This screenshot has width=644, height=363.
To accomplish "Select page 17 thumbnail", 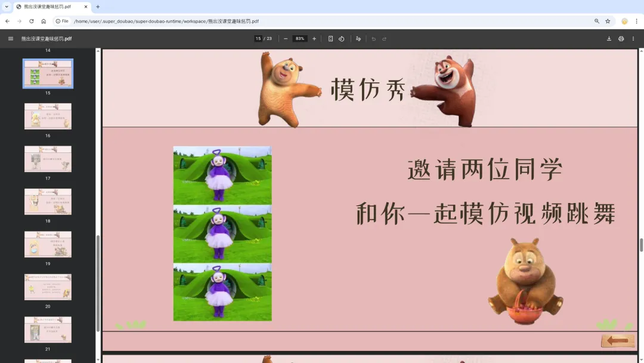I will (48, 159).
